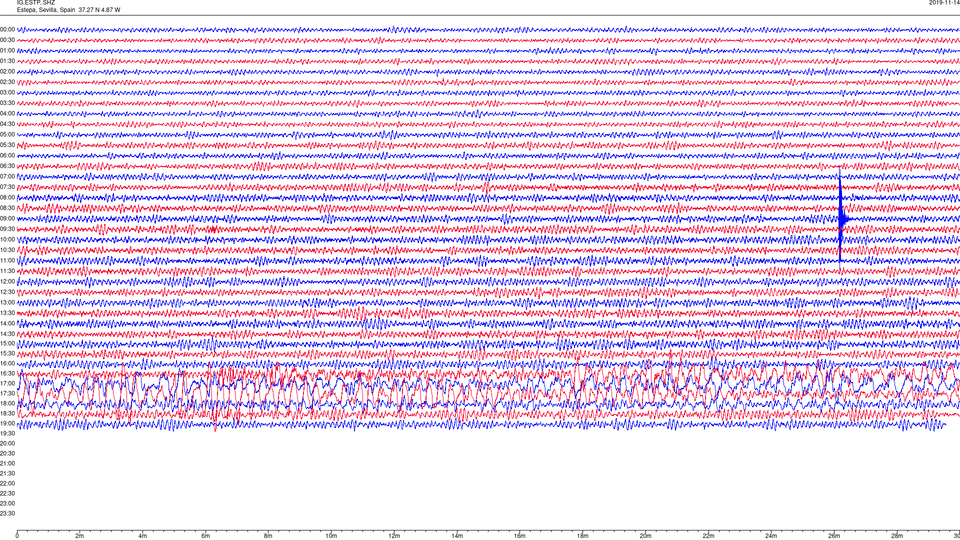
Task: Select the 13:30 trace time label
Action: pyautogui.click(x=7, y=313)
